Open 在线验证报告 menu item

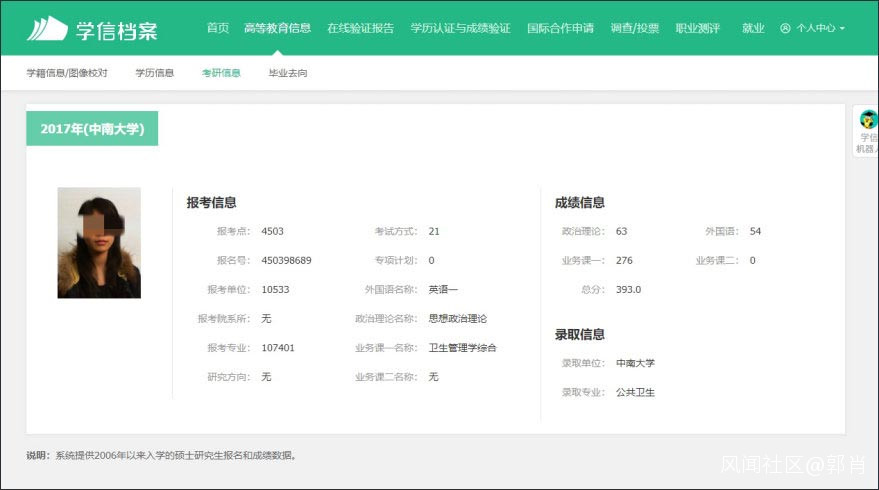(360, 28)
